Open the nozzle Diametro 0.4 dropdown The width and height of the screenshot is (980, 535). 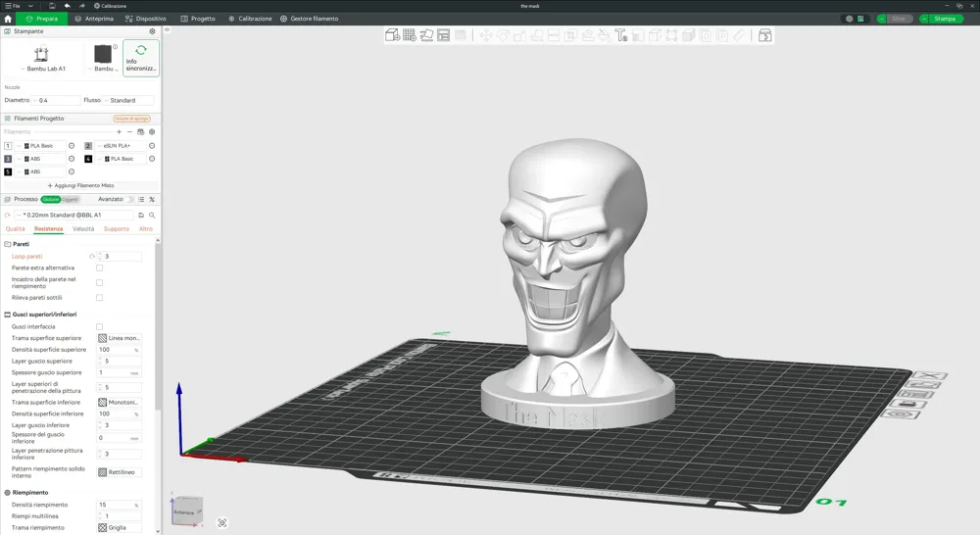pos(56,100)
